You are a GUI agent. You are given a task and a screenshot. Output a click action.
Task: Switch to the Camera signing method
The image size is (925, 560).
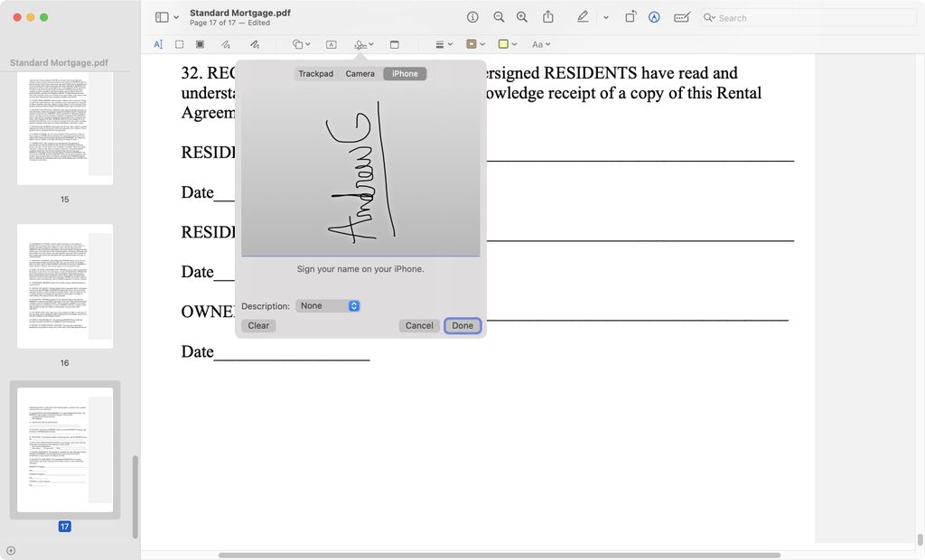coord(360,73)
